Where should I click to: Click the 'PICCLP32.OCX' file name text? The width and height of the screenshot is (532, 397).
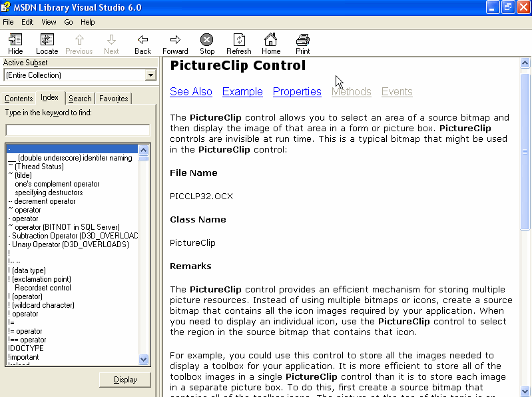pyautogui.click(x=201, y=196)
